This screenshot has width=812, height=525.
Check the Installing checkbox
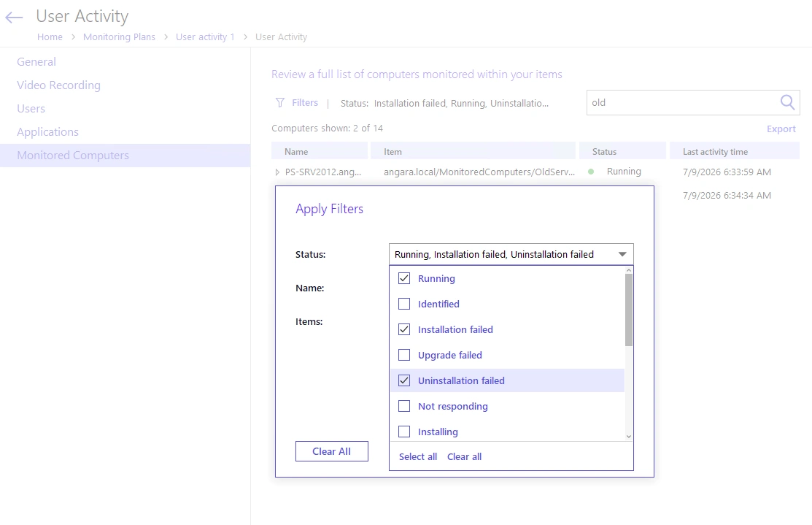(x=404, y=432)
